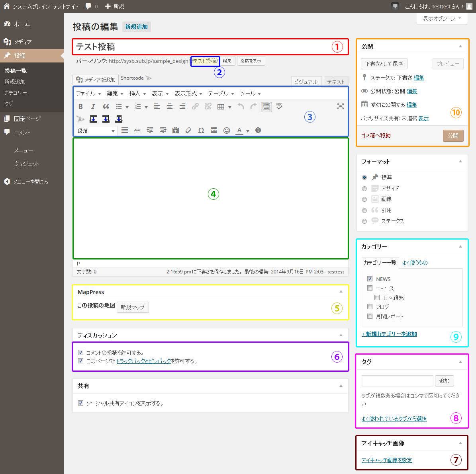The image size is (476, 474).
Task: Apply italic formatting
Action: pyautogui.click(x=93, y=107)
